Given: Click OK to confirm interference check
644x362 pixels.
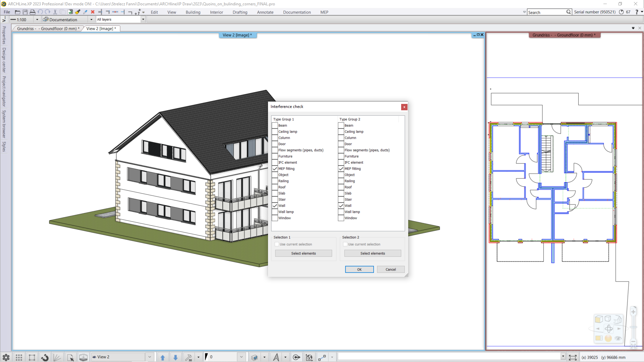Looking at the screenshot, I should pos(359,269).
